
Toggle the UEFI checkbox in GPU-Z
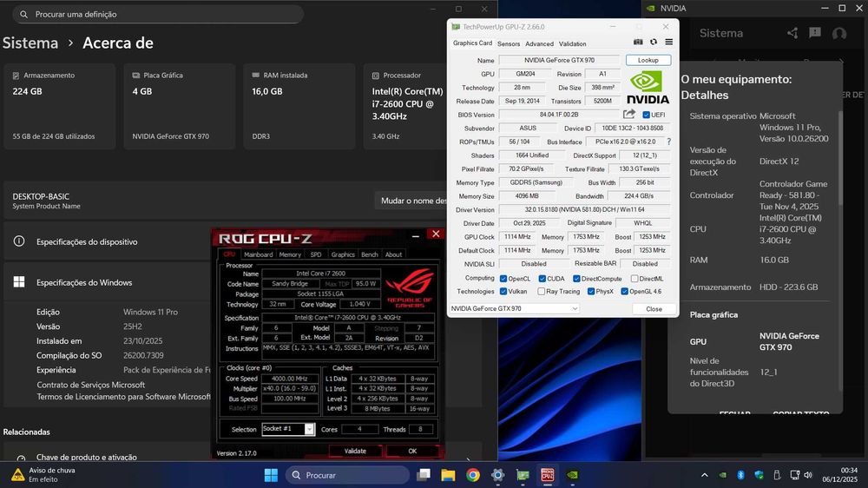point(646,115)
